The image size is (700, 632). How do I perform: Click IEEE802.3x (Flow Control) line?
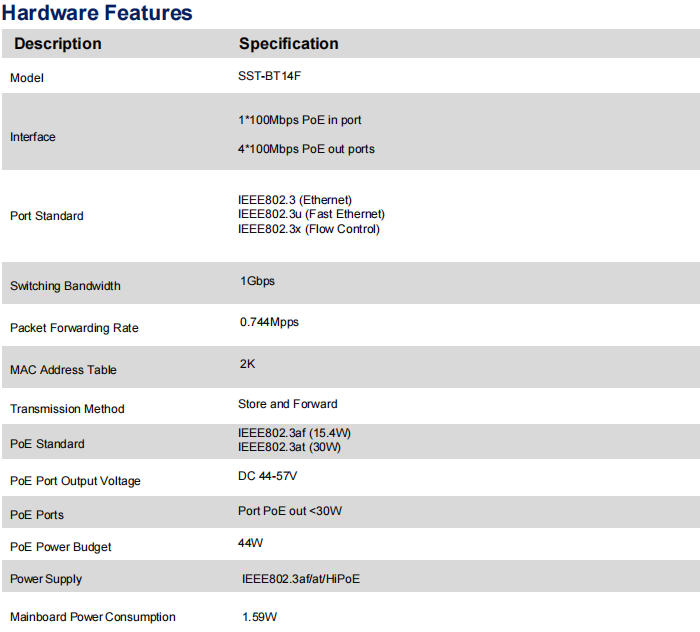point(308,229)
